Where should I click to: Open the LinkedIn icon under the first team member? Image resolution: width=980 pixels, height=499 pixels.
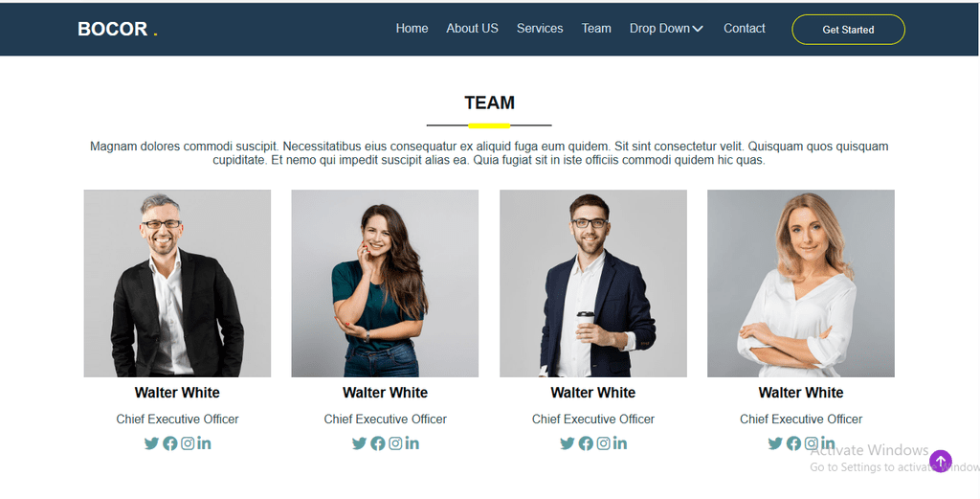click(204, 443)
